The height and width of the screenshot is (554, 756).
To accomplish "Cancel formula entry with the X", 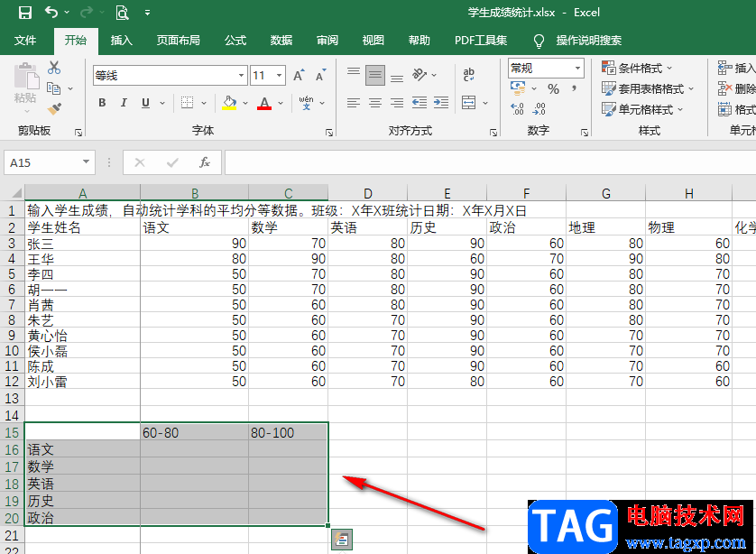I will pyautogui.click(x=140, y=162).
